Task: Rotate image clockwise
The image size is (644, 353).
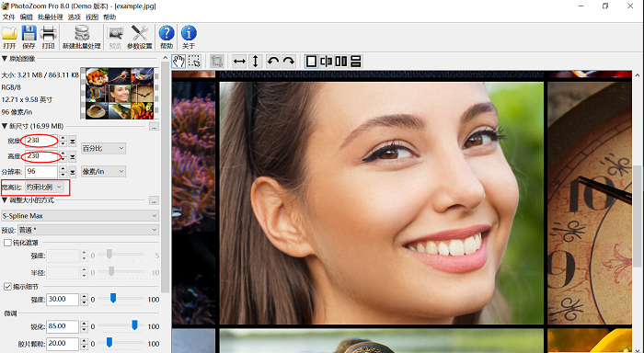Action: point(289,62)
